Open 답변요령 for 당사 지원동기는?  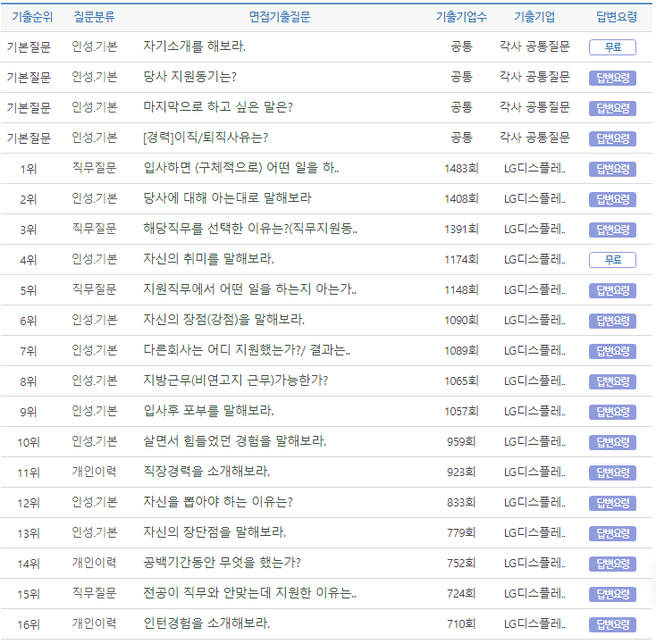612,78
